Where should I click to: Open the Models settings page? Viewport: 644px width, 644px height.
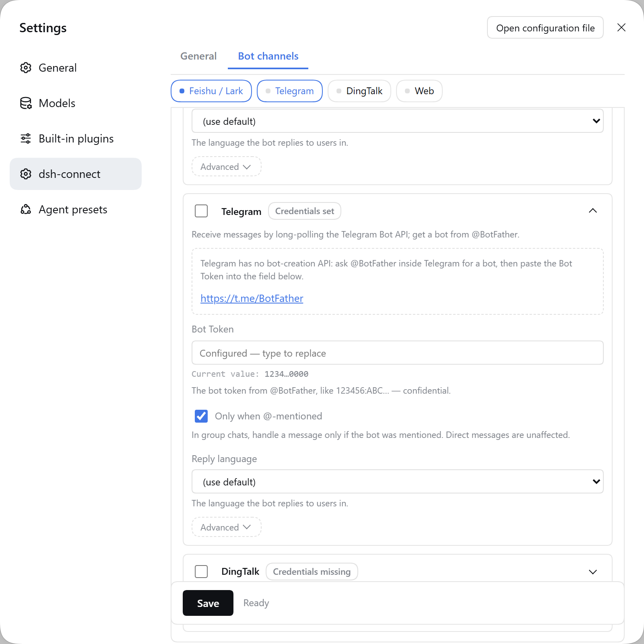76,103
